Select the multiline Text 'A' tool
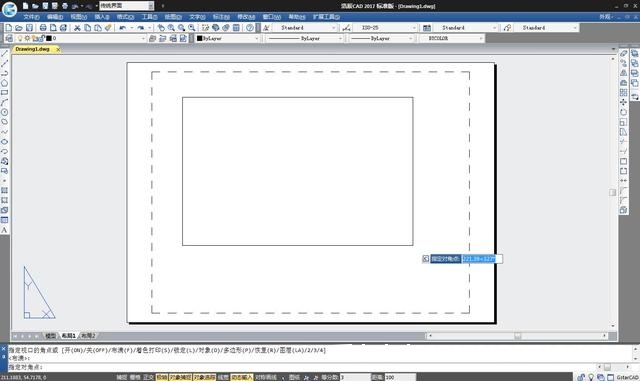The height and width of the screenshot is (381, 640). [4, 230]
